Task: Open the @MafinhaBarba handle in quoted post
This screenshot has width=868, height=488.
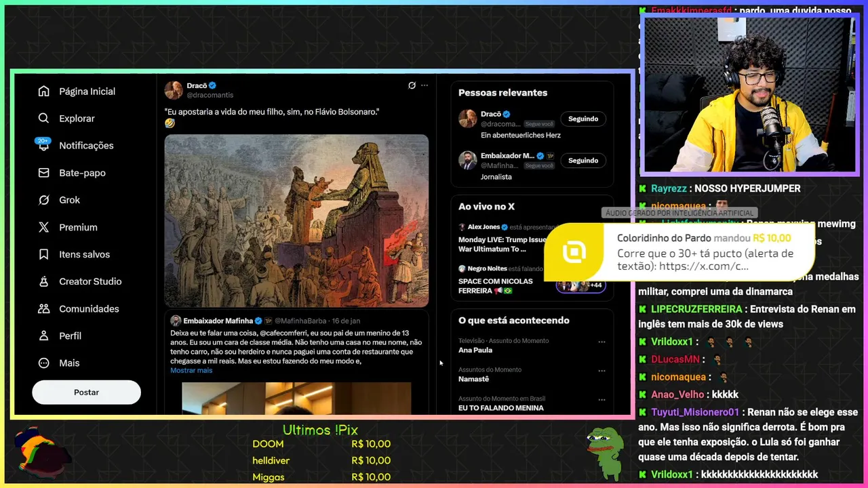Action: pyautogui.click(x=301, y=321)
